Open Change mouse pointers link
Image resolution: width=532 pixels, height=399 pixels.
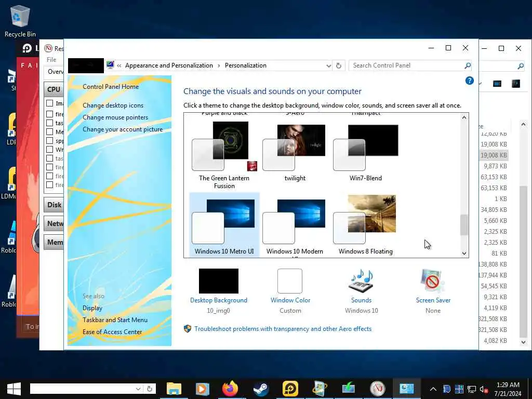(115, 117)
